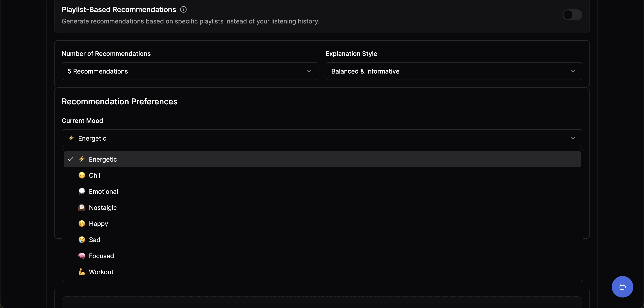Click the thought cloud icon for Emotional
Image resolution: width=644 pixels, height=308 pixels.
pyautogui.click(x=82, y=191)
